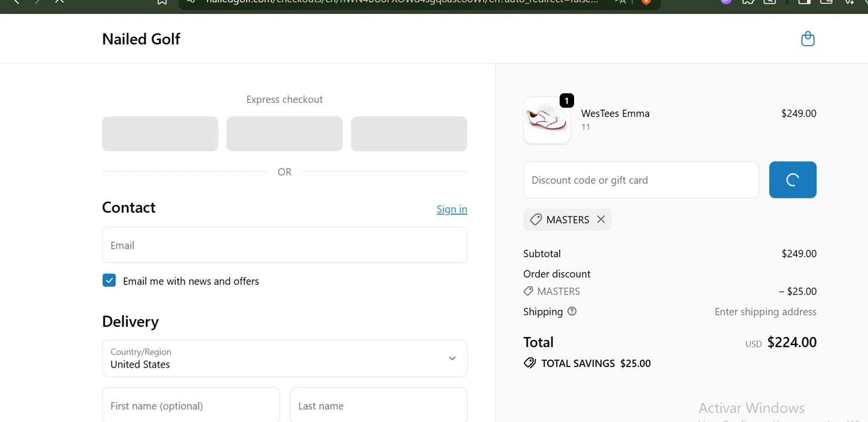Screen dimensions: 868x422
Task: Click the Last name field
Action: click(x=378, y=405)
